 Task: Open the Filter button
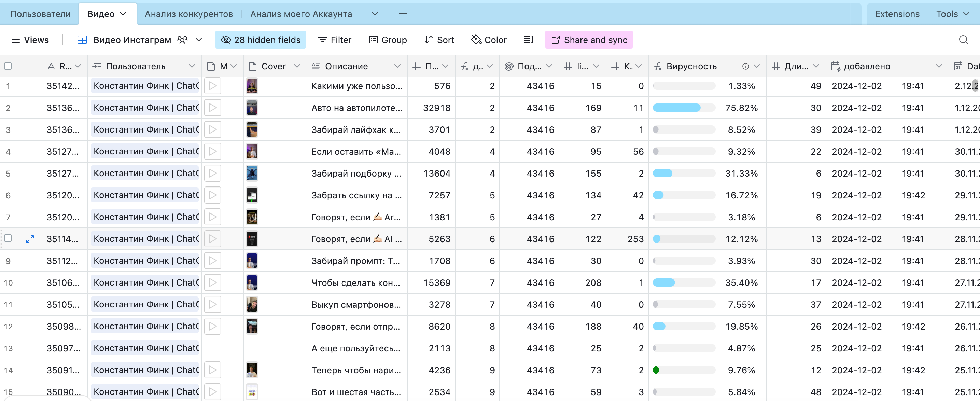click(x=334, y=40)
